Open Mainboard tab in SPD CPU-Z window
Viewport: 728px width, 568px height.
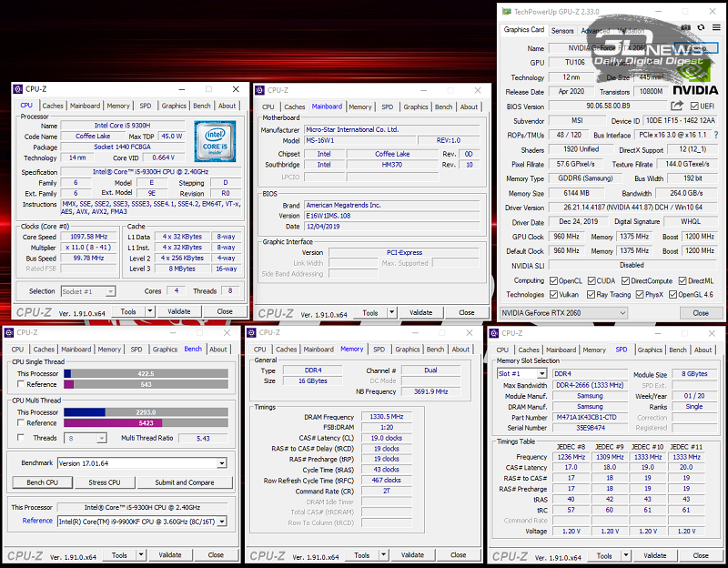point(561,350)
